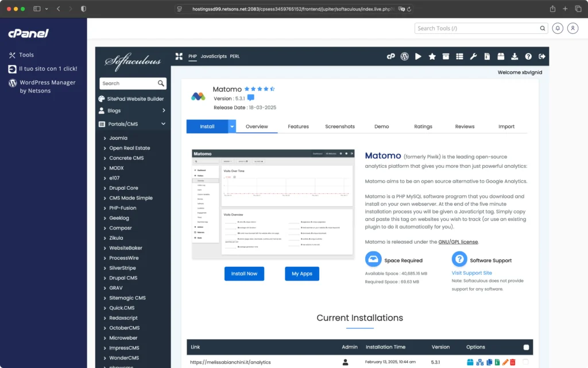Click the red trash icon for installation

512,362
